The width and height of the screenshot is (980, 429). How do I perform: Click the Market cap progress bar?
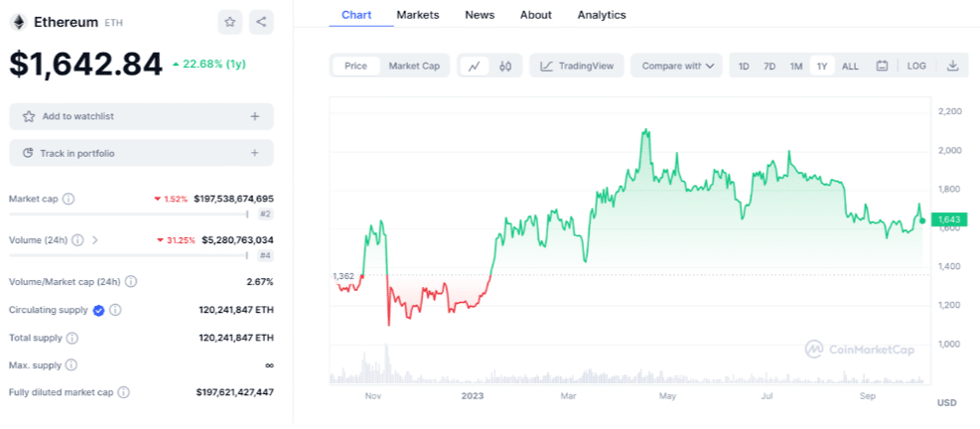pos(127,214)
